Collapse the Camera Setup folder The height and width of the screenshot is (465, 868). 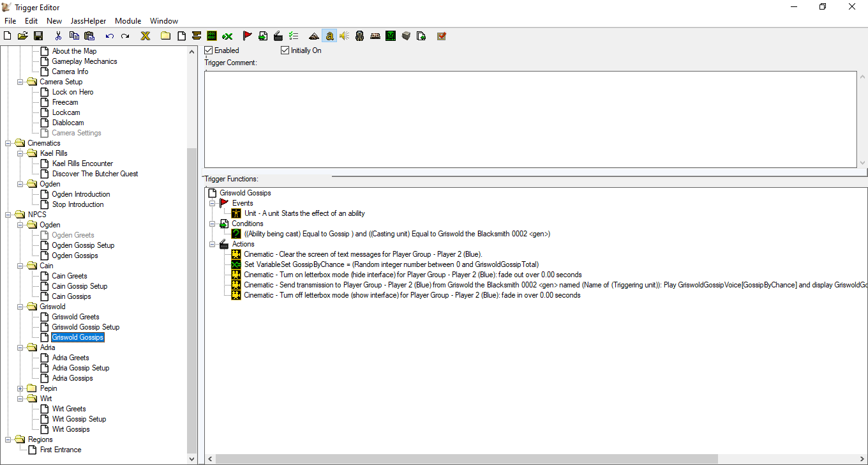click(20, 82)
